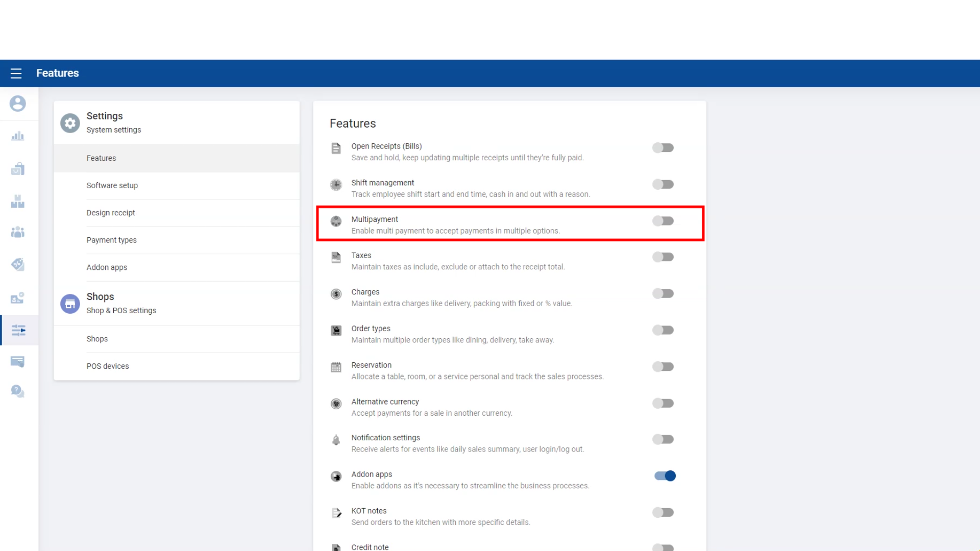980x551 pixels.
Task: Select Software setup in settings menu
Action: tap(112, 186)
